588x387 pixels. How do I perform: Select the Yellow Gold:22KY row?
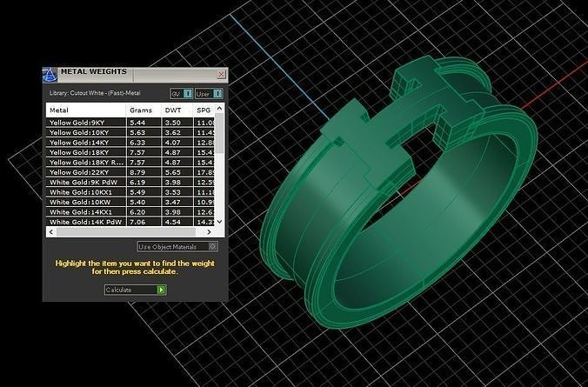(130, 172)
